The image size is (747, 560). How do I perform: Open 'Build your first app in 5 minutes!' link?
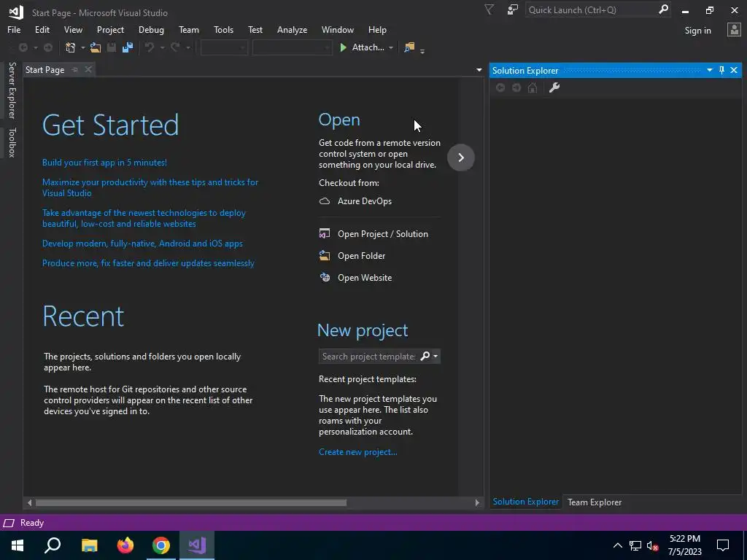click(x=104, y=163)
